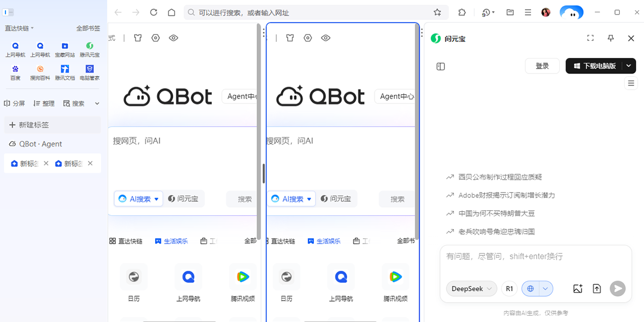Open the DeepSeek model dropdown
644x322 pixels.
point(472,289)
